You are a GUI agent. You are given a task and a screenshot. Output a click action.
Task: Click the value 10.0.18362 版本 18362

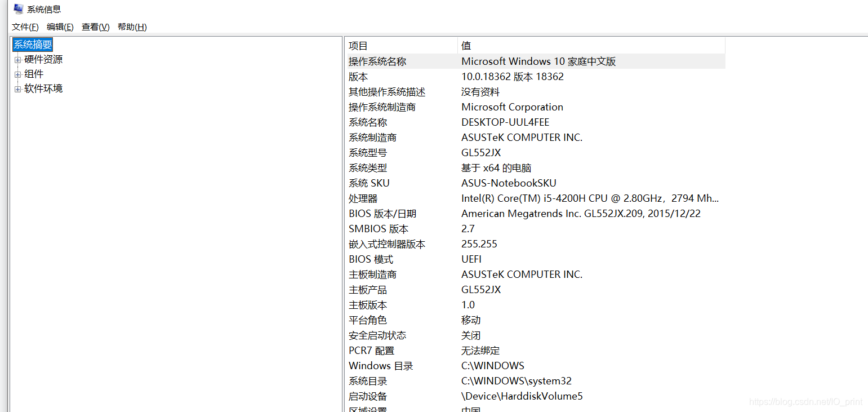pos(513,77)
